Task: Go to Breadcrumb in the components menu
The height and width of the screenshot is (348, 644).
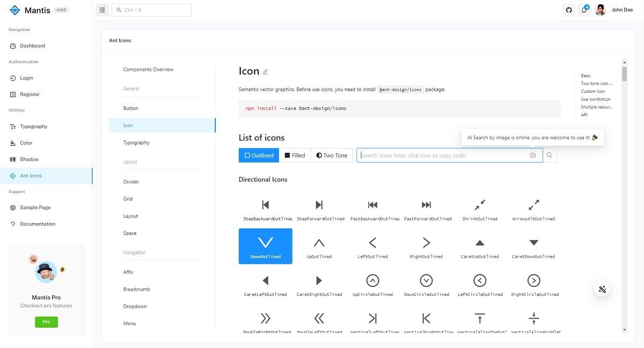Action: click(x=136, y=289)
